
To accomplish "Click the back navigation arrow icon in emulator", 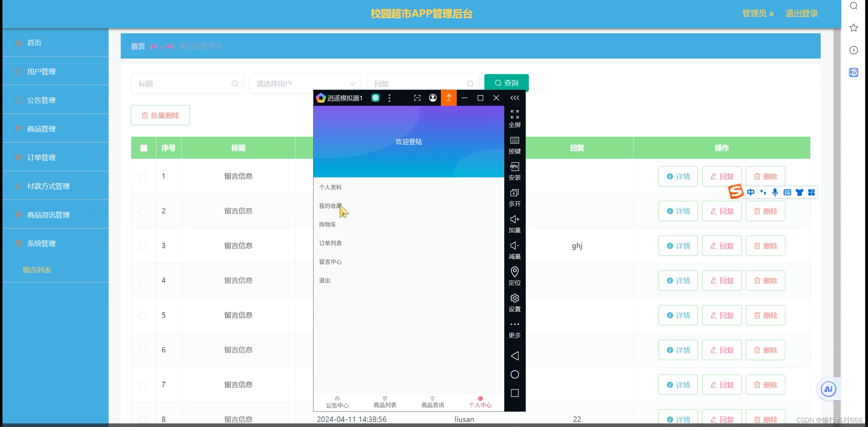I will click(514, 355).
